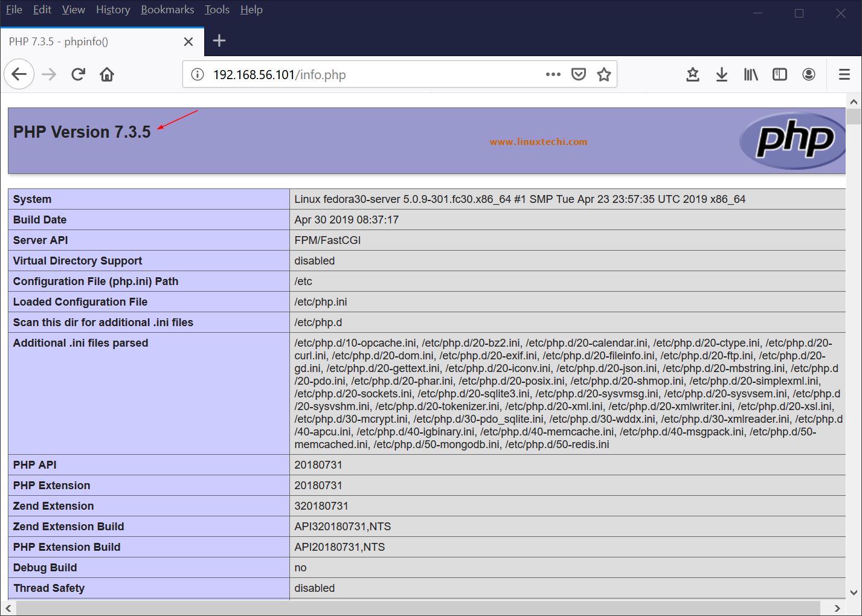Open the Tools menu

[x=217, y=9]
